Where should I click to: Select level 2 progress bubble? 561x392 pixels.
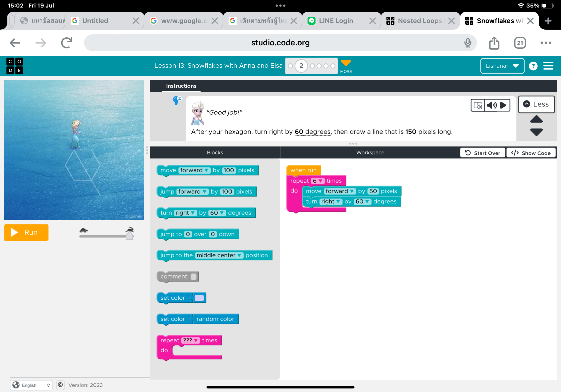coord(301,66)
